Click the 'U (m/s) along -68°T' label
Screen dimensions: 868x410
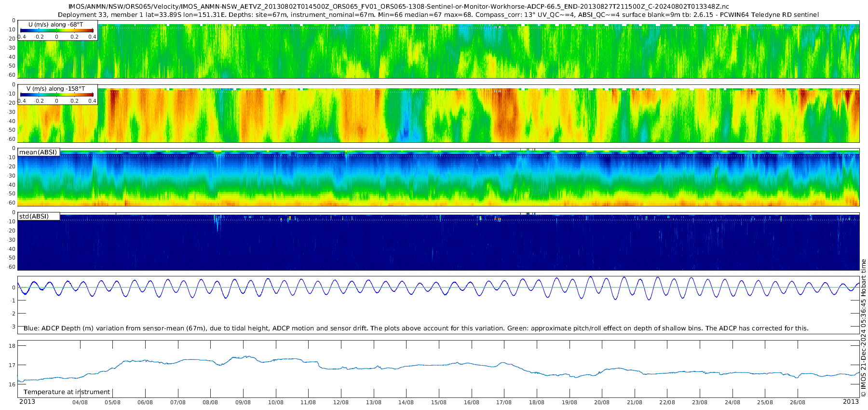(x=56, y=24)
